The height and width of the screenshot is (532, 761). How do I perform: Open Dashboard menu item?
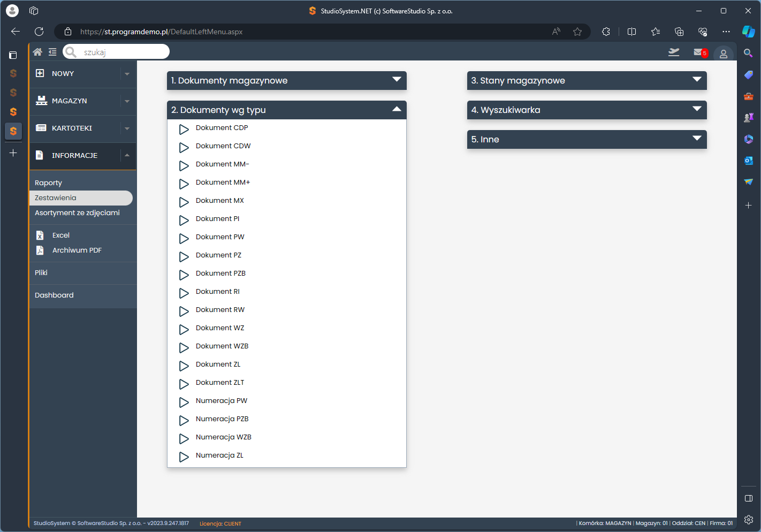(54, 295)
